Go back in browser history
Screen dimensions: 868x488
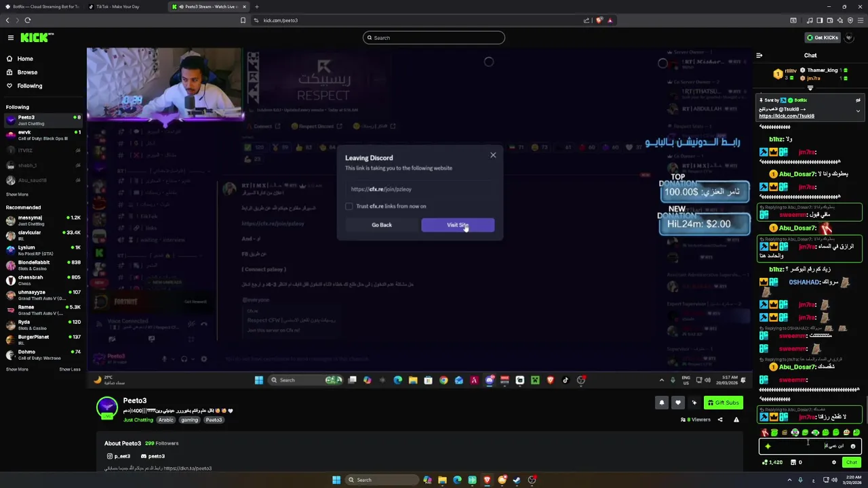(7, 20)
